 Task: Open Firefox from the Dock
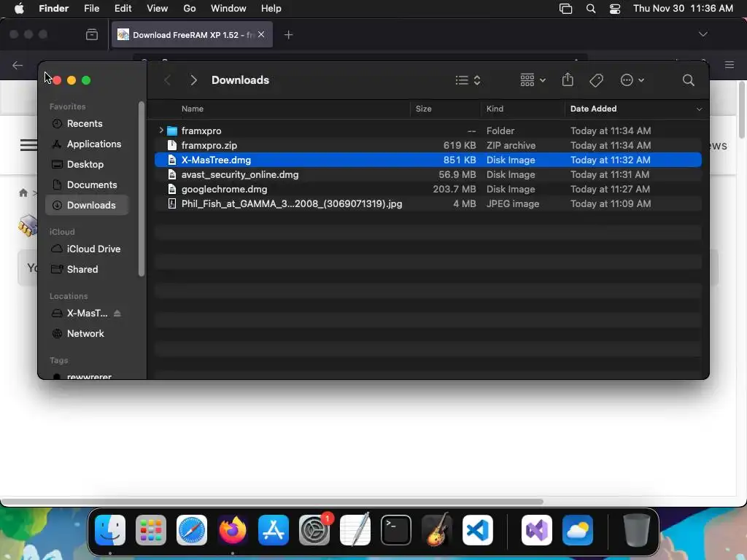[233, 530]
